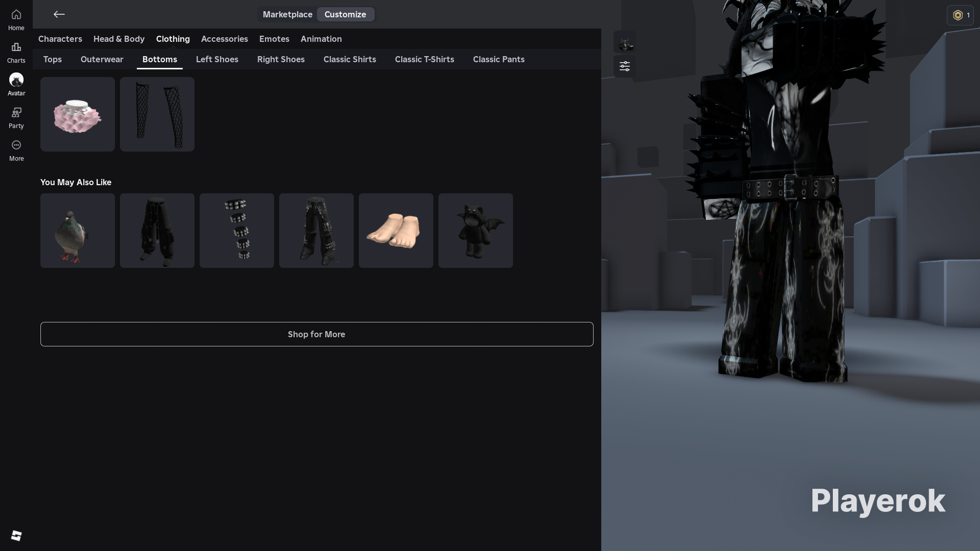
Task: Open the avatar outfit preview icon
Action: coord(624,42)
